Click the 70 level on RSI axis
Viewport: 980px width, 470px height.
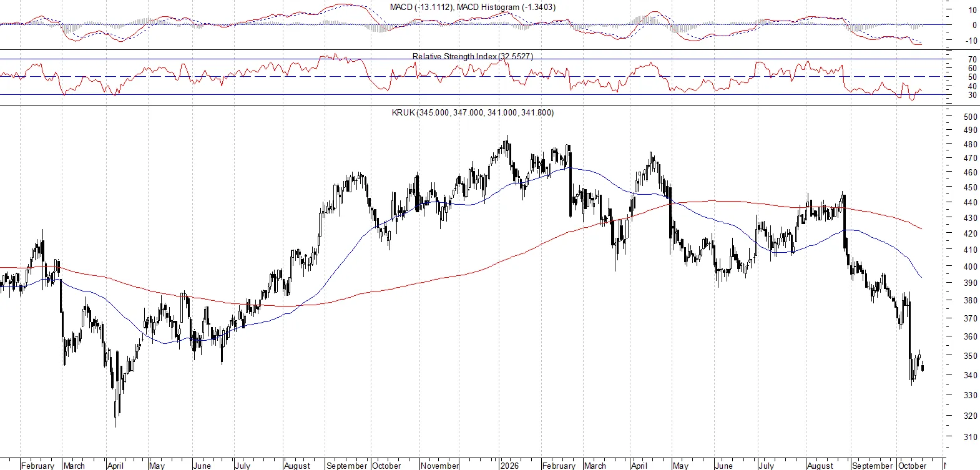click(973, 59)
